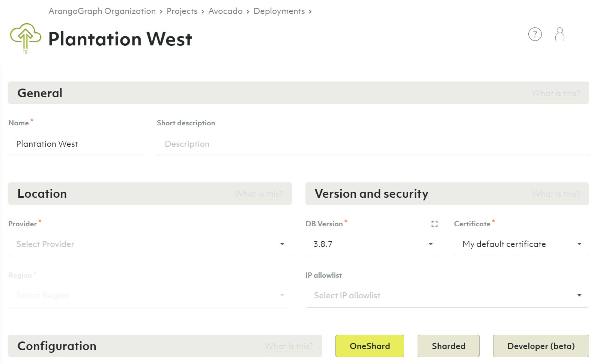Click the Location section heading
Image resolution: width=597 pixels, height=364 pixels.
pos(42,194)
